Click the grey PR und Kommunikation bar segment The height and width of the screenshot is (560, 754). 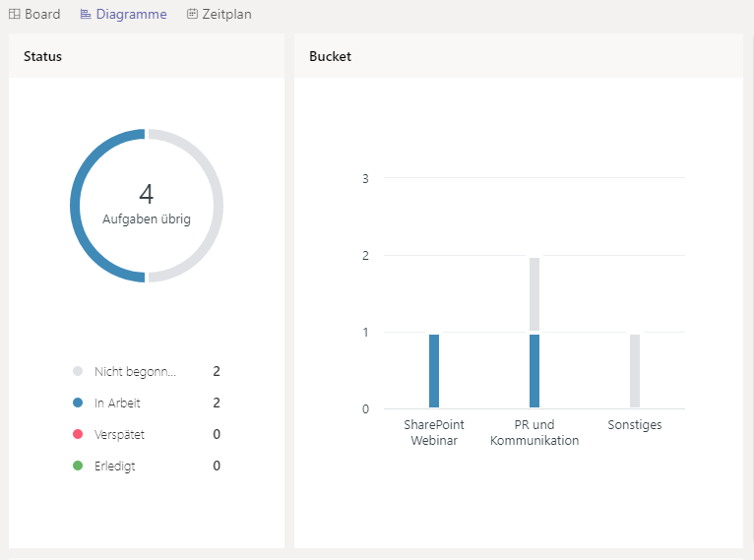coord(534,293)
